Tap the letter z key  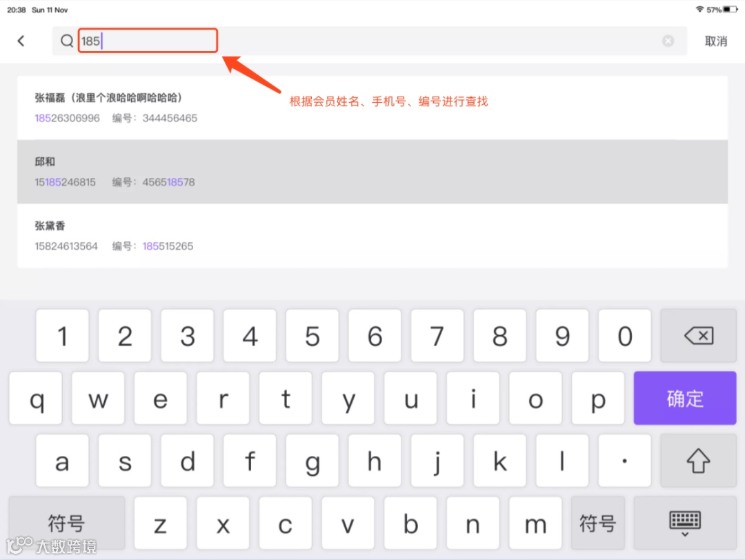(x=161, y=523)
